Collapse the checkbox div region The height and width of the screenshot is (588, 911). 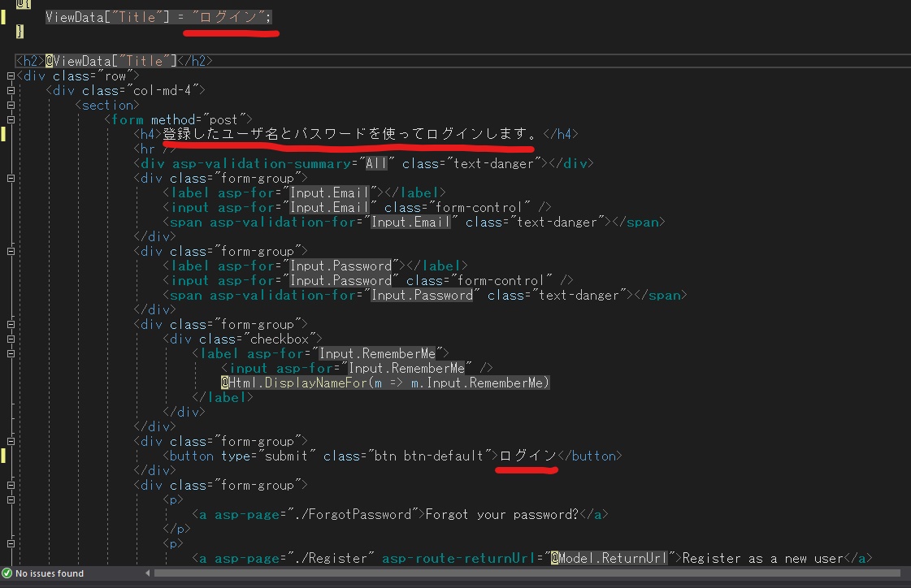(x=10, y=339)
